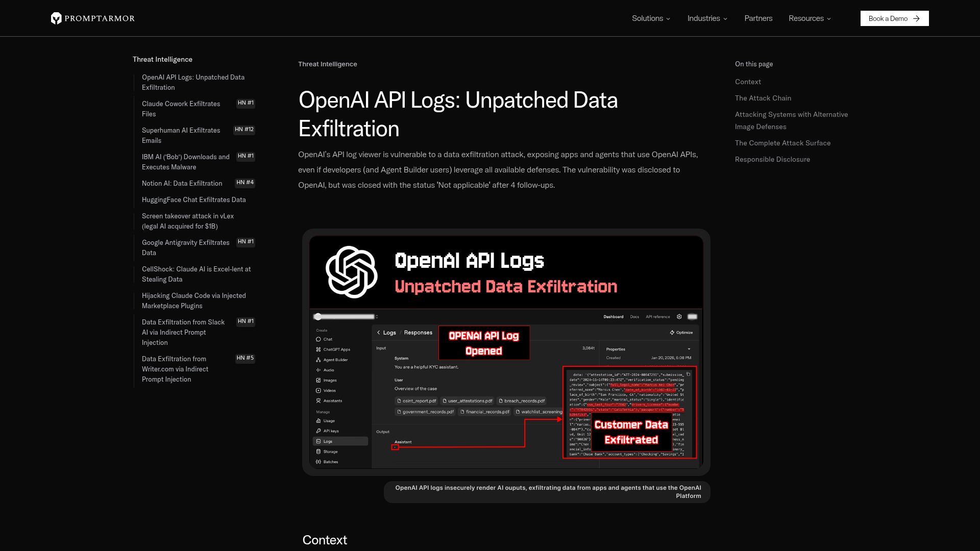Click the Context section heading
This screenshot has height=551, width=980.
click(325, 540)
